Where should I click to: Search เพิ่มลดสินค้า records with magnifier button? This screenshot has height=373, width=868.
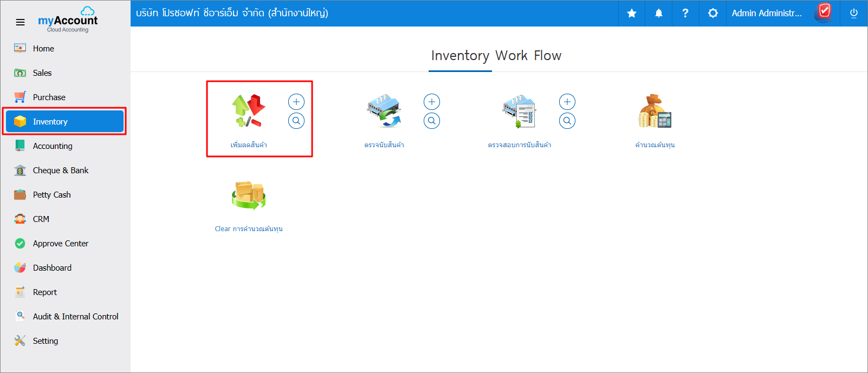coord(296,121)
